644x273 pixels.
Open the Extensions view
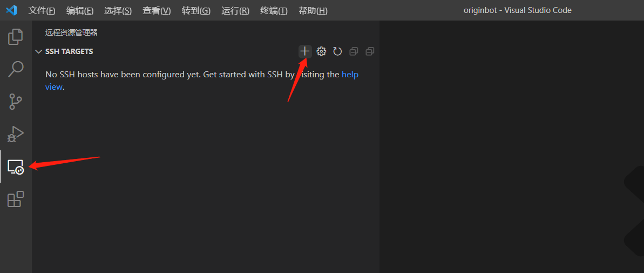click(x=16, y=199)
